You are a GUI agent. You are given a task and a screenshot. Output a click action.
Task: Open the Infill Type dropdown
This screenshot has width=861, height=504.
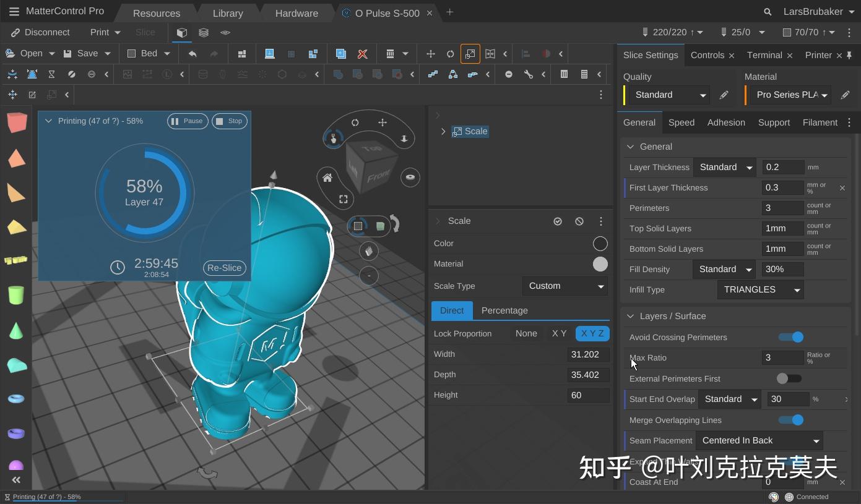pos(760,289)
